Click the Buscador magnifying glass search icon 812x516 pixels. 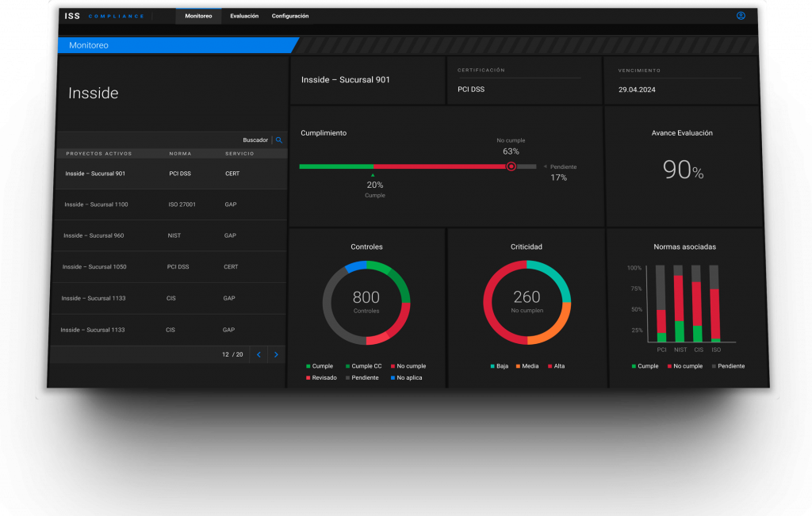(x=278, y=140)
